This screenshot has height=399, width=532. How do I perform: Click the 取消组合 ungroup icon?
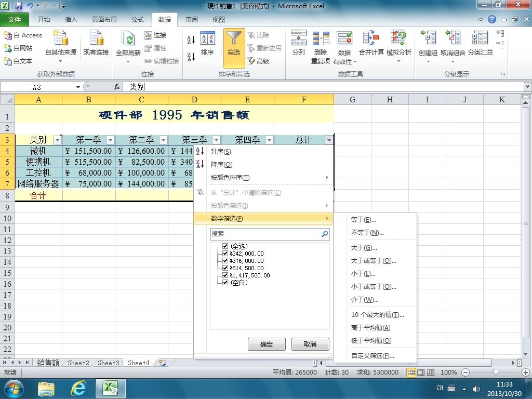click(x=453, y=37)
